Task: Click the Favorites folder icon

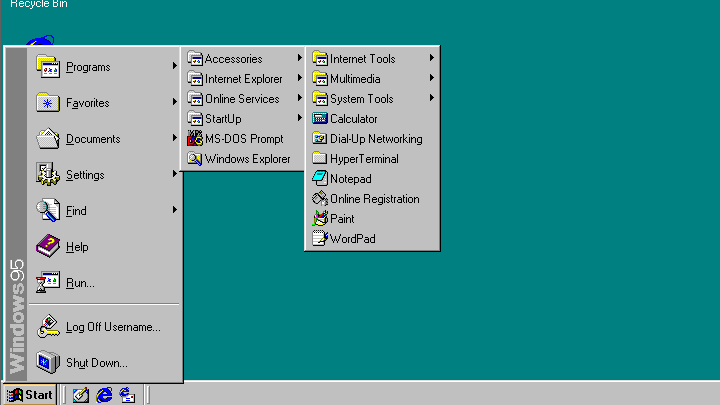Action: [48, 102]
